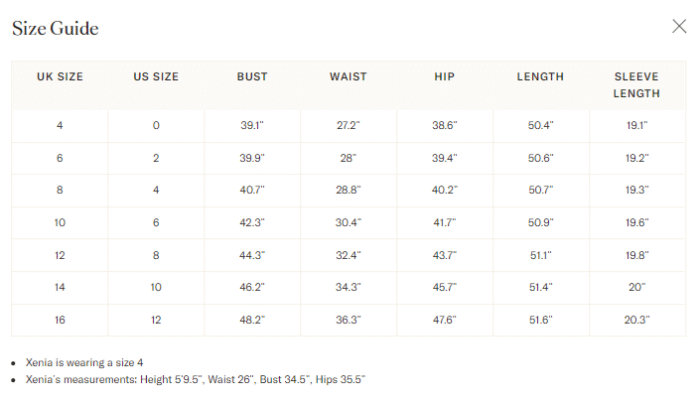
Task: Select the BUST column header
Action: [252, 77]
